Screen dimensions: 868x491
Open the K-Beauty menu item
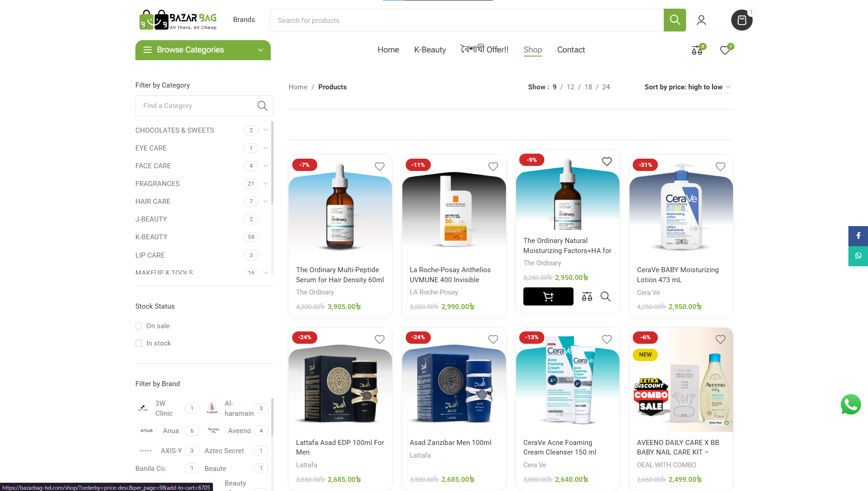(x=430, y=50)
